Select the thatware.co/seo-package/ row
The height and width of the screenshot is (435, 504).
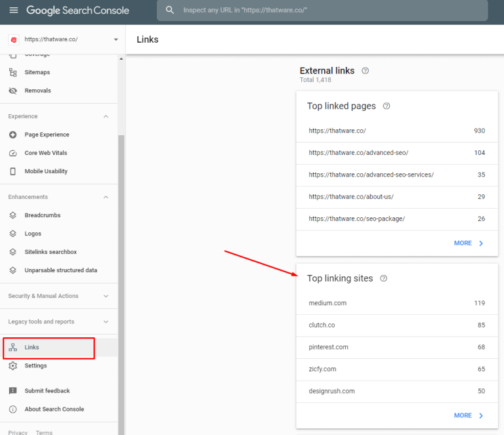click(397, 218)
